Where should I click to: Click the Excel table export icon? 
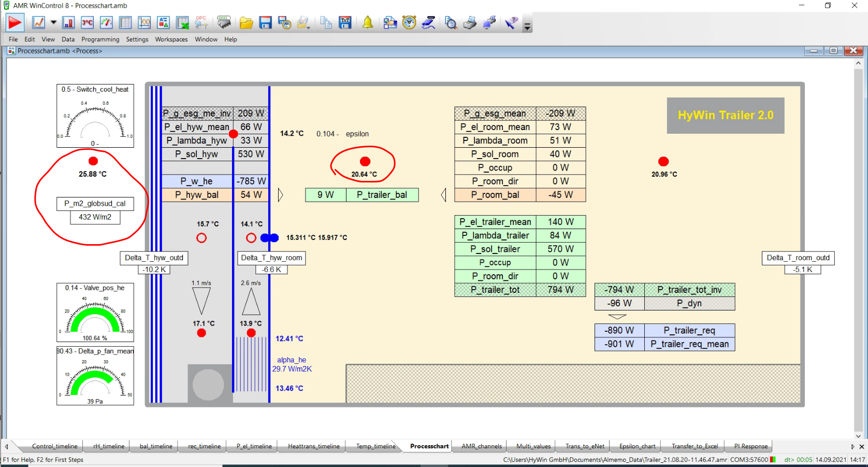pyautogui.click(x=182, y=22)
